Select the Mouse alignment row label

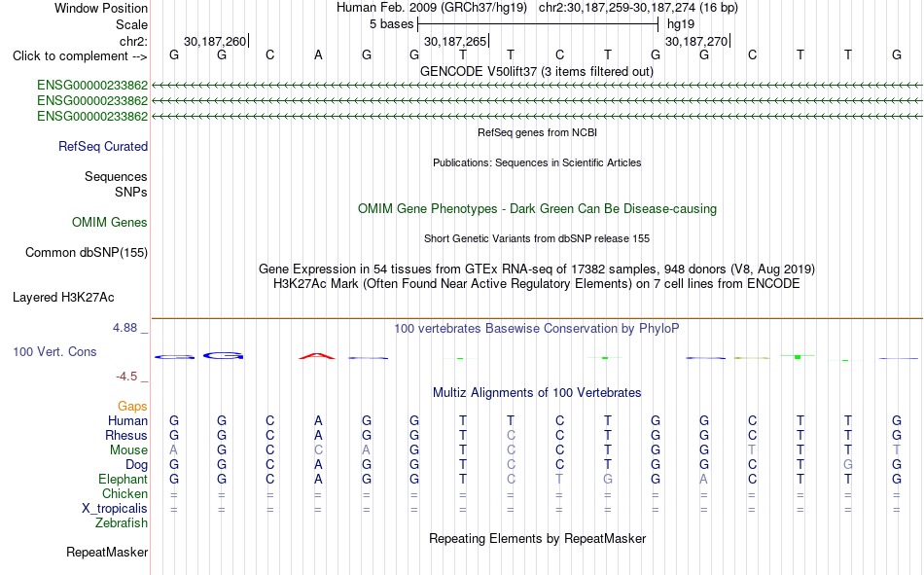tap(128, 449)
